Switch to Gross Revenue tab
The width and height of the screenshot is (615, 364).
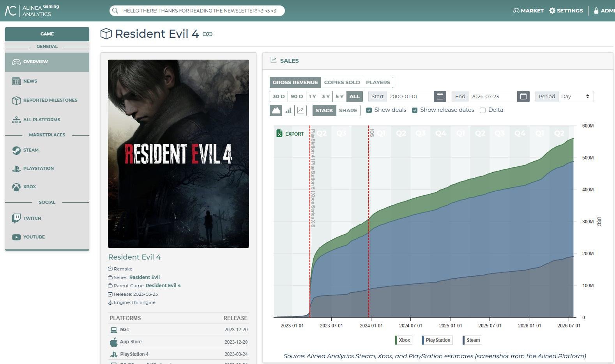click(x=295, y=82)
